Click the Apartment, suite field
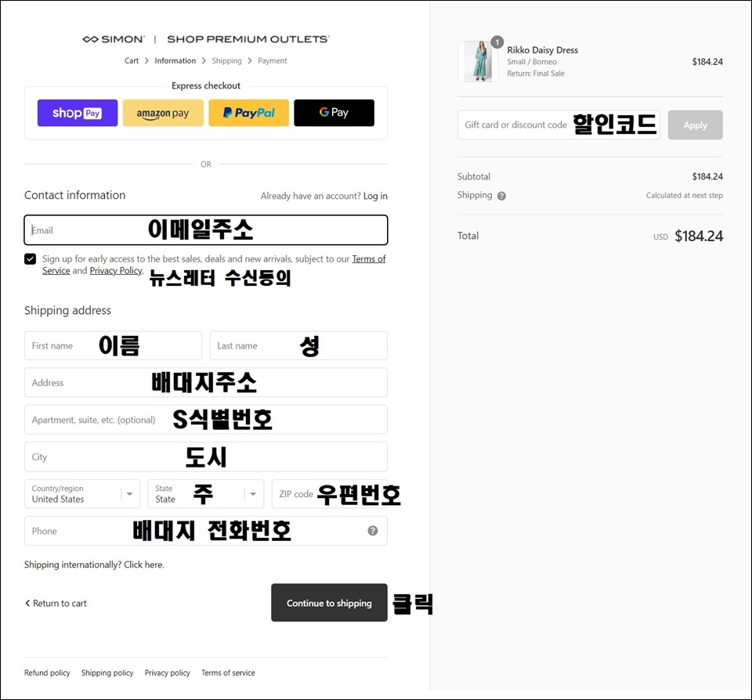 [x=206, y=420]
